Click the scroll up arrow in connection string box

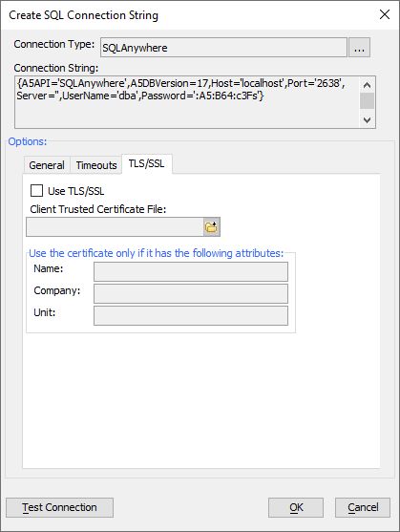367,85
